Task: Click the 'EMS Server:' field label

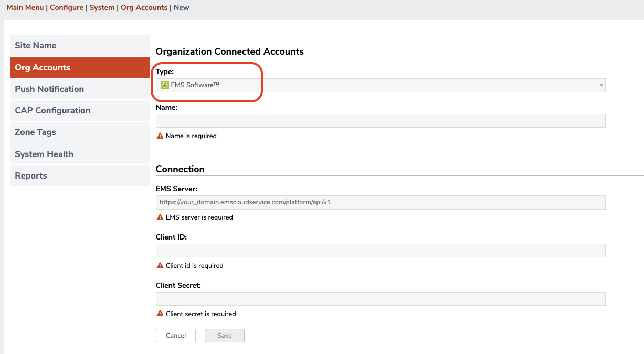Action: click(x=177, y=189)
